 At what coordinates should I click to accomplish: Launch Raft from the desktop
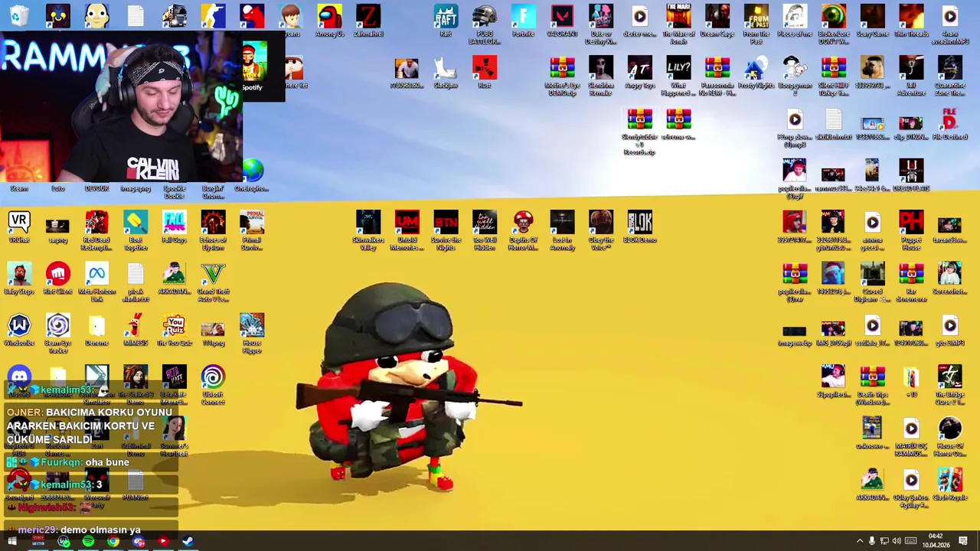click(446, 21)
